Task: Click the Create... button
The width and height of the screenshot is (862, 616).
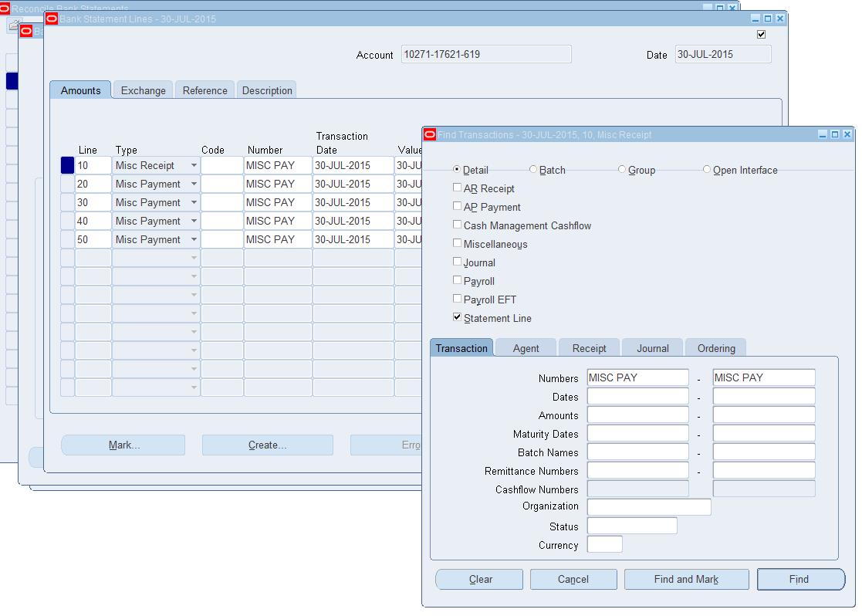Action: 267,445
